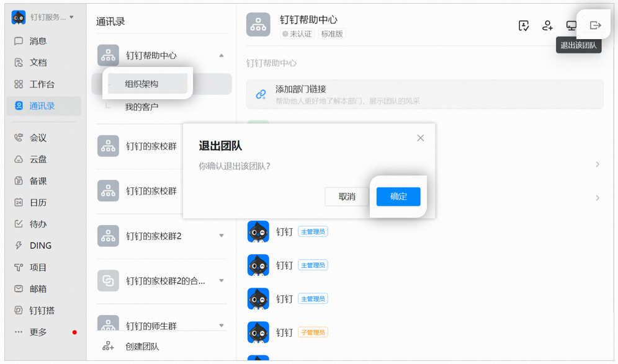Select 组织架构 under 钉钉帮助中心
The height and width of the screenshot is (364, 618).
click(x=141, y=84)
